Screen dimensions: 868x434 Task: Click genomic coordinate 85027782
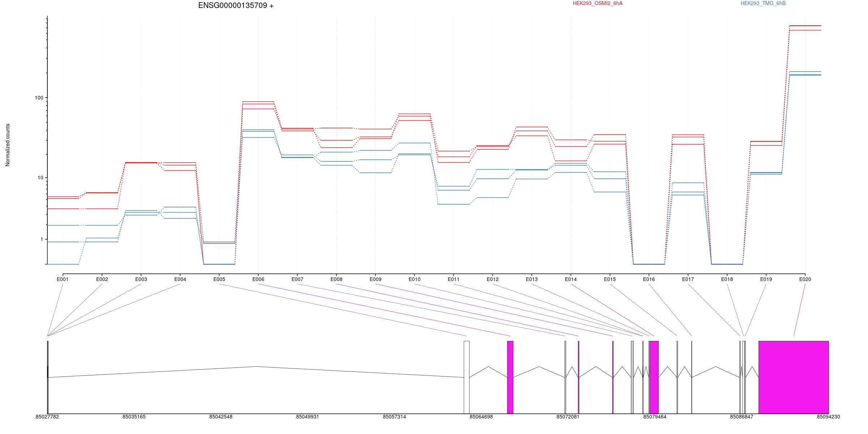pos(47,417)
